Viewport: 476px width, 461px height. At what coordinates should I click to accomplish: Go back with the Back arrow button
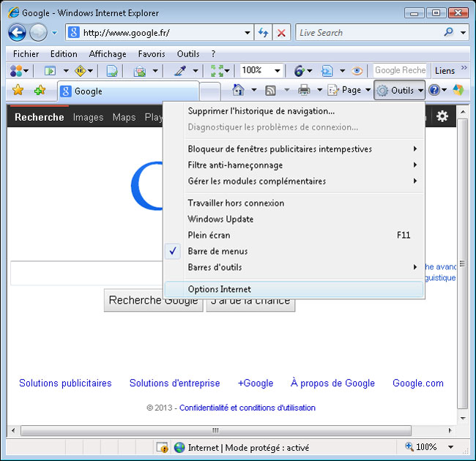(17, 32)
